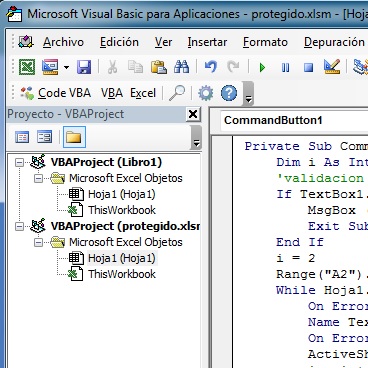The height and width of the screenshot is (368, 368).
Task: Collapse Microsoft Excel Objetos under protegido.xlsm
Action: pos(38,243)
